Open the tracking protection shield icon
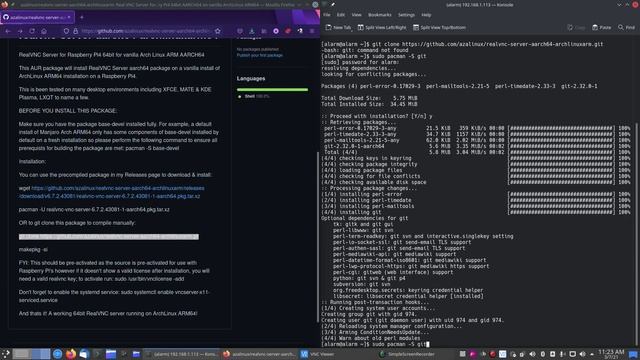This screenshot has height=360, width=640. click(x=66, y=31)
